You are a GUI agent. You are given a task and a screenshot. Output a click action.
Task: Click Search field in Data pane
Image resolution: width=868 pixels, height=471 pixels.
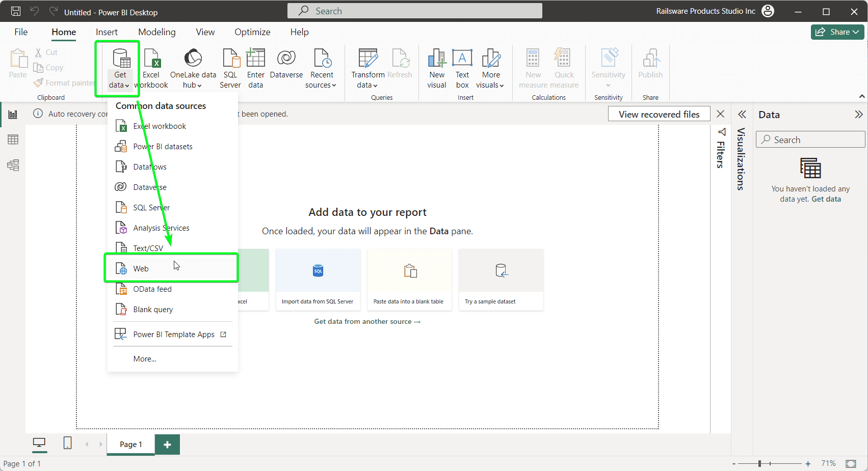[x=810, y=140]
